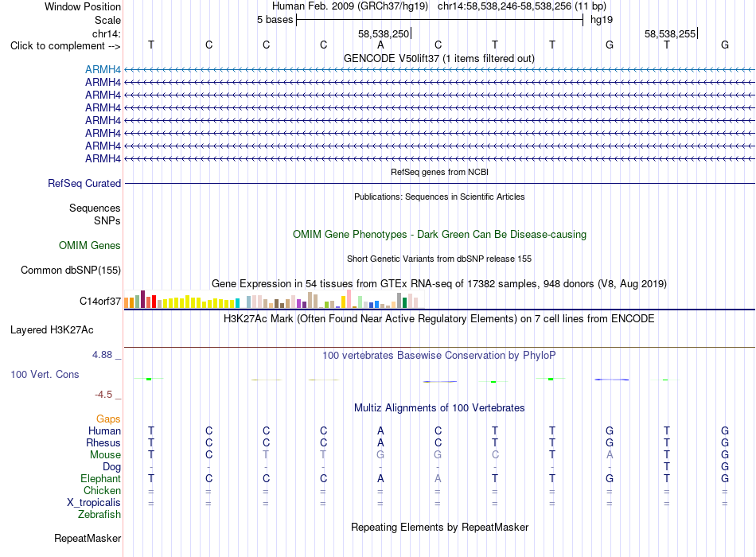Click the GTEx Gene Expression track title

point(439,283)
